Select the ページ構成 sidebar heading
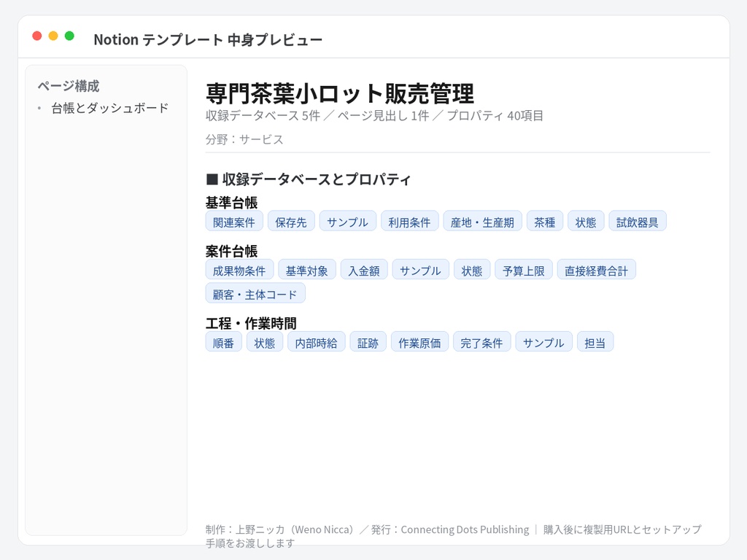Image resolution: width=747 pixels, height=560 pixels. pyautogui.click(x=69, y=86)
